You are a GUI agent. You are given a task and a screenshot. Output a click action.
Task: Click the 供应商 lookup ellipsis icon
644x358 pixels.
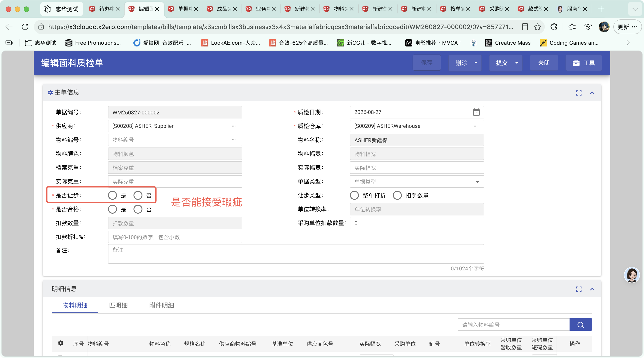point(233,126)
